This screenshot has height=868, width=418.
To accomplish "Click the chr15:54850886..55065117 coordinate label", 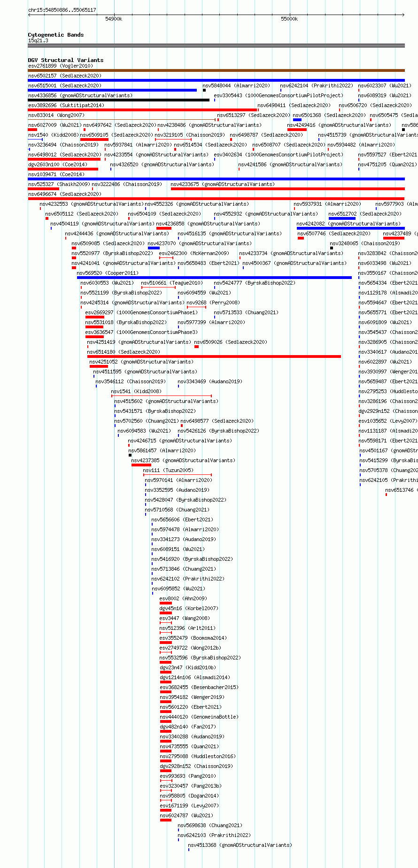I will 62,10.
